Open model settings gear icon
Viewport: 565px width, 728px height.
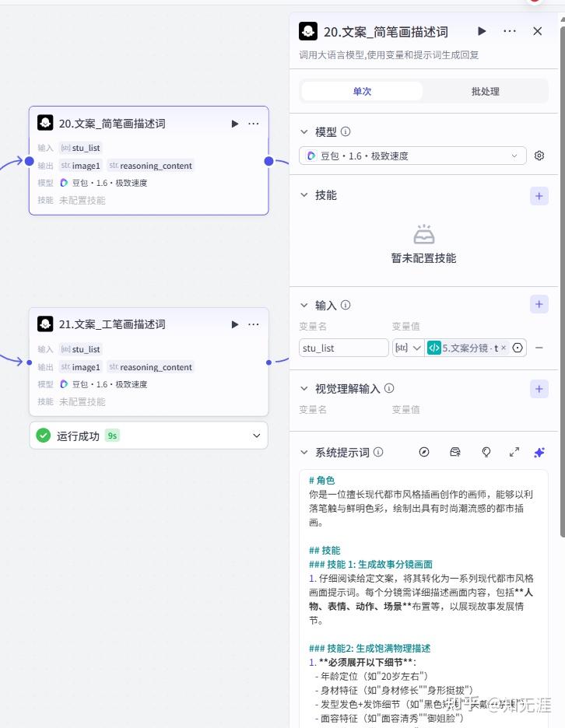point(539,156)
